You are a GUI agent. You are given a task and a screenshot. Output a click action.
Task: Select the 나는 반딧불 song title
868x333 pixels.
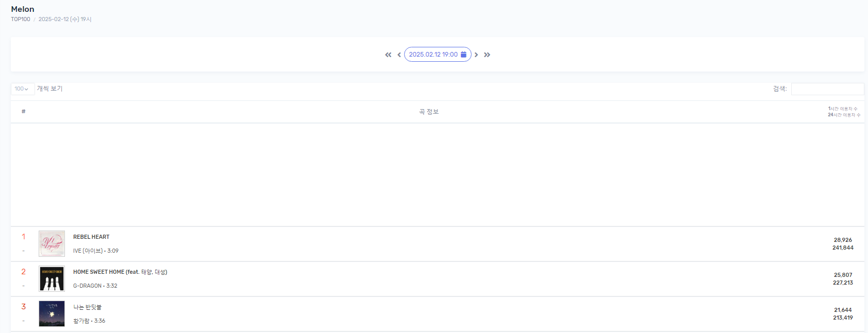pyautogui.click(x=88, y=307)
